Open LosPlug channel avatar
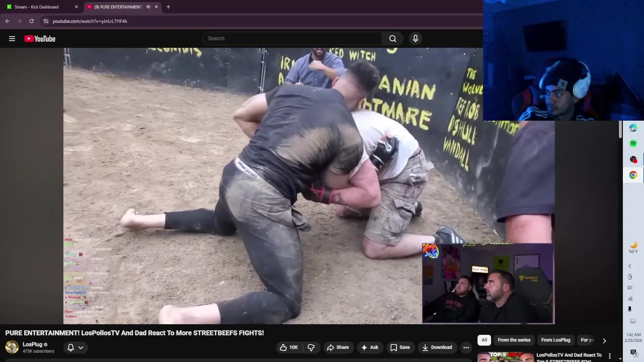The width and height of the screenshot is (644, 362). 12,347
